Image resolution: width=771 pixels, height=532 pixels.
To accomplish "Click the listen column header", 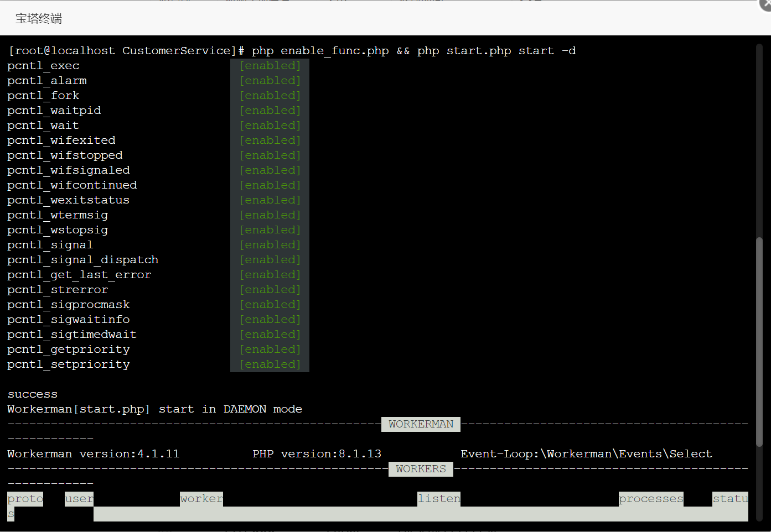I will (x=439, y=499).
